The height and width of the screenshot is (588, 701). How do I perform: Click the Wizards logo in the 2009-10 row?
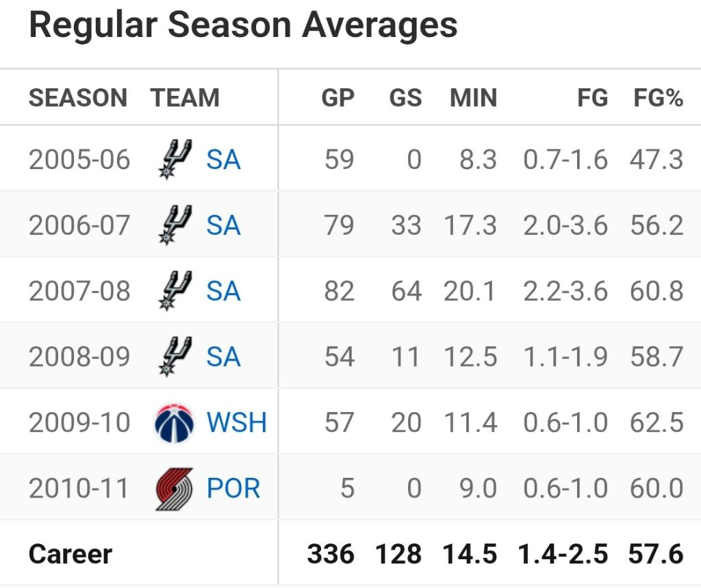175,422
